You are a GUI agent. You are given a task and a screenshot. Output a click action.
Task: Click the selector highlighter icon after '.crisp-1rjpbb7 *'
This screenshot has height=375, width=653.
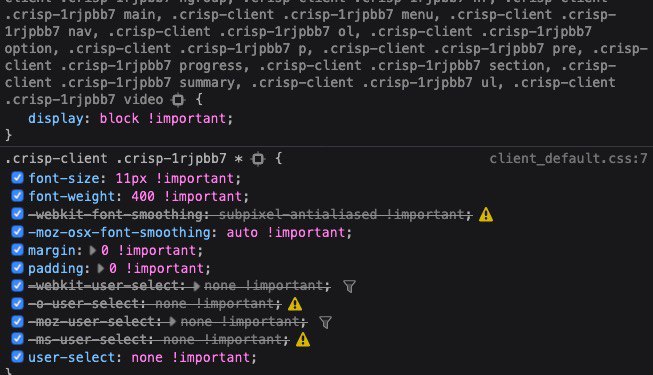(258, 159)
